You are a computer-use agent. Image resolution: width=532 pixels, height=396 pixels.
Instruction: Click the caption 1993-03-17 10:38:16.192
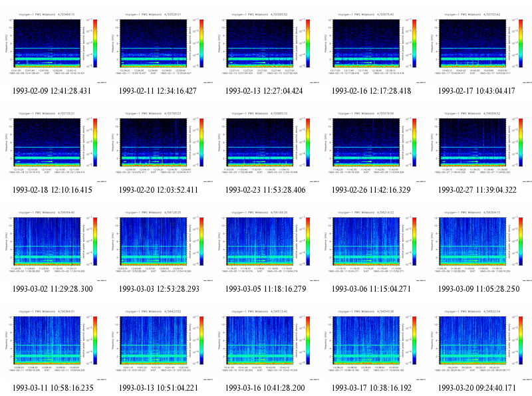[371, 388]
